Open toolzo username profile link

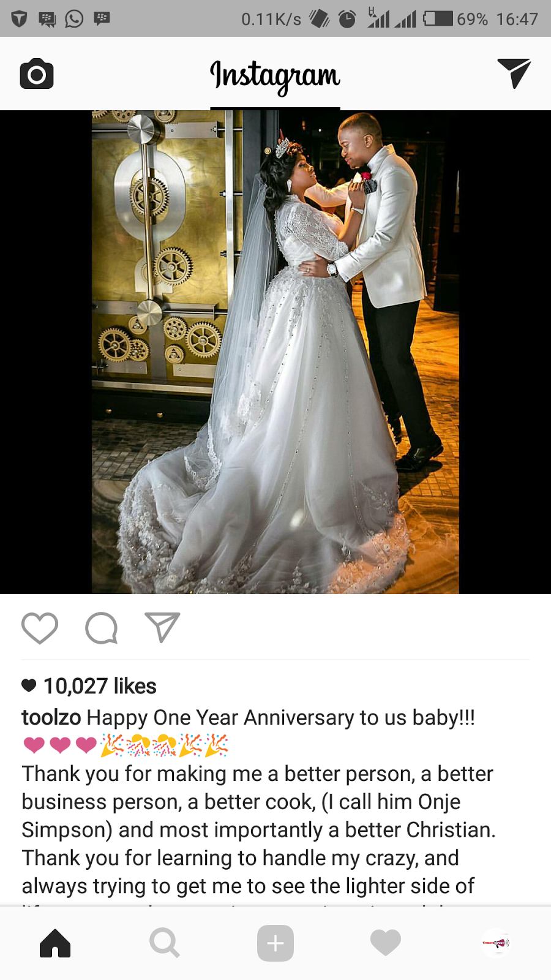coord(51,717)
